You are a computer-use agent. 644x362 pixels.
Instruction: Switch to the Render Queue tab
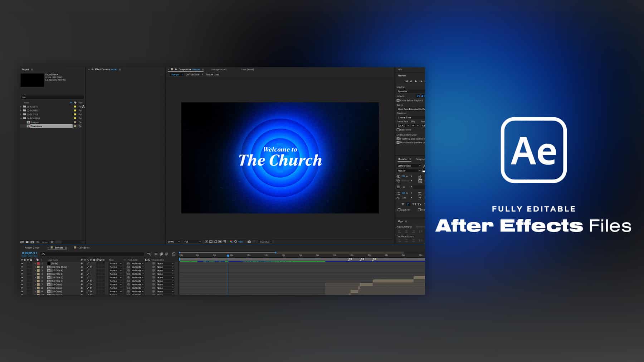[32, 248]
